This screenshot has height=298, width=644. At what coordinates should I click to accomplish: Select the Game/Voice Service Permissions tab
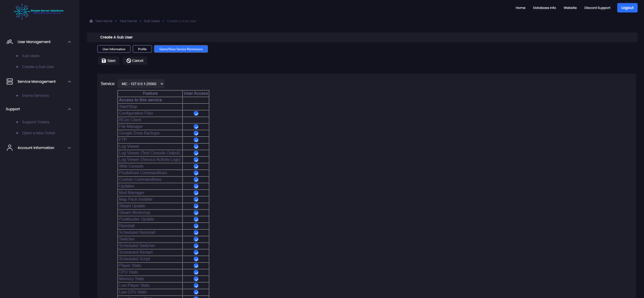point(181,49)
